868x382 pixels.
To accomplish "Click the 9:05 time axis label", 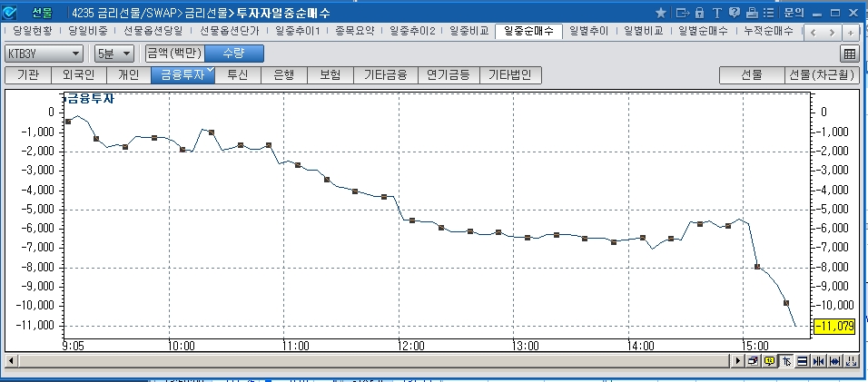I will (73, 347).
